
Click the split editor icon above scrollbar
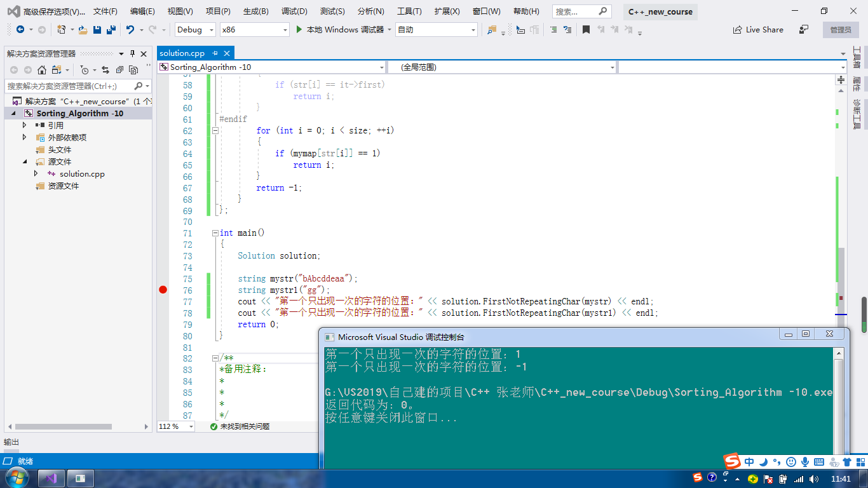tap(841, 79)
